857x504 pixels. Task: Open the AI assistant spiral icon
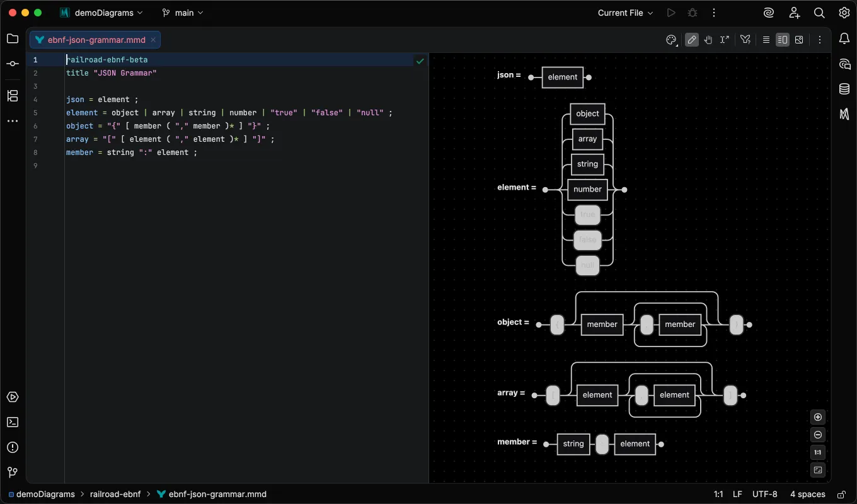point(769,13)
